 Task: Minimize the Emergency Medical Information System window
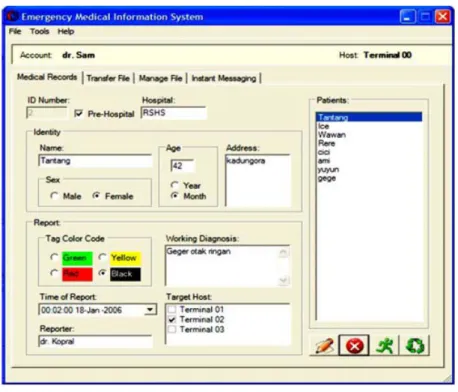click(x=408, y=16)
